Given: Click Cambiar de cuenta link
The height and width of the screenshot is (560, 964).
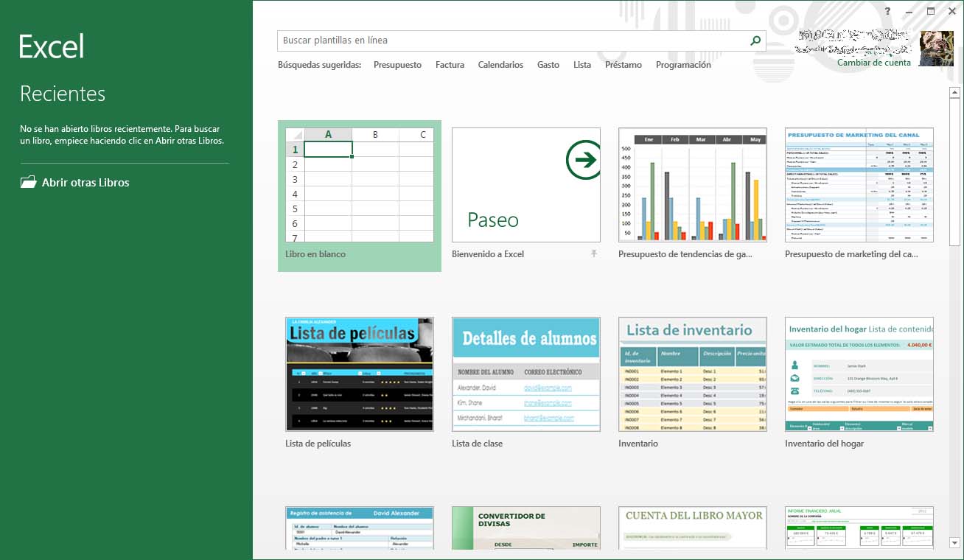Looking at the screenshot, I should click(x=874, y=63).
